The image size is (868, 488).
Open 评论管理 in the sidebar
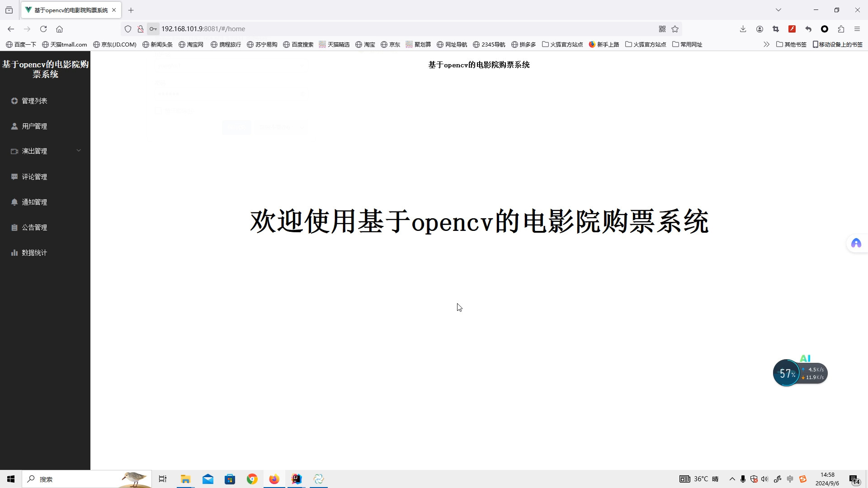pos(45,177)
